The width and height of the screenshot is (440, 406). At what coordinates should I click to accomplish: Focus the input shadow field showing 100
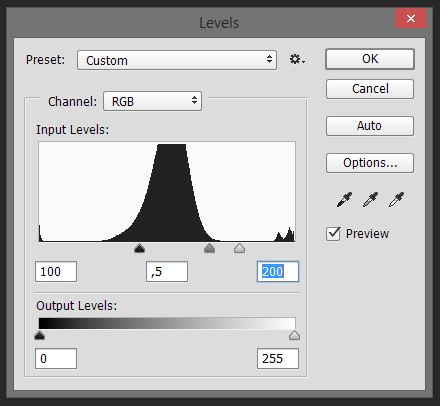tap(56, 272)
